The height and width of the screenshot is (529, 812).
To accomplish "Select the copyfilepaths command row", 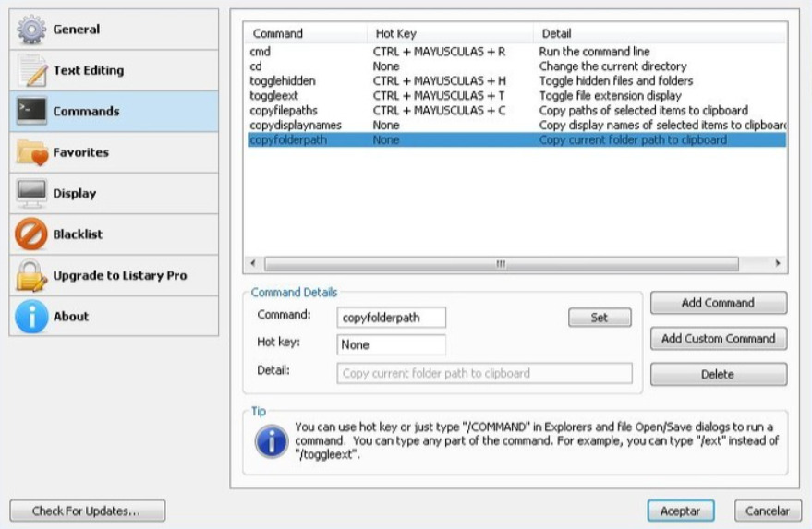I will [516, 111].
